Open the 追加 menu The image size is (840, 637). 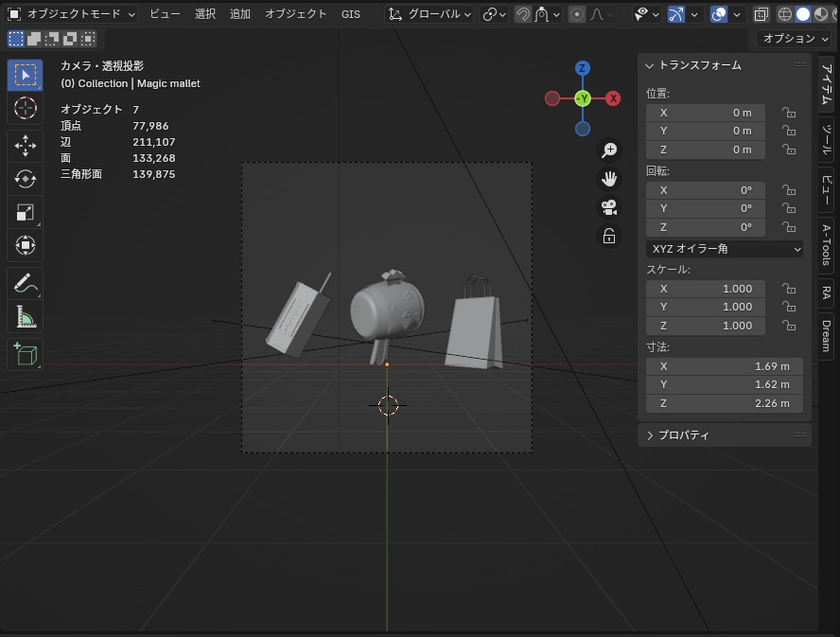coord(240,14)
